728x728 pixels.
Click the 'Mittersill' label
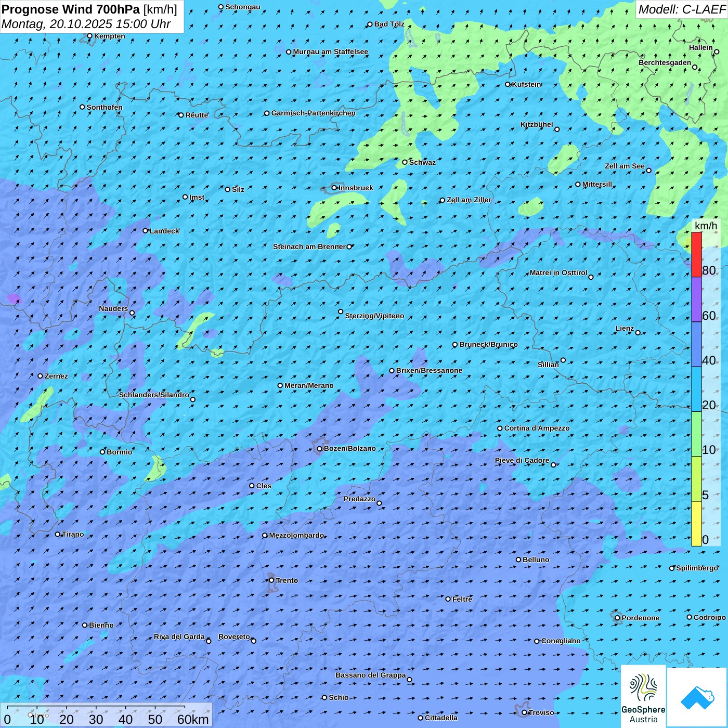597,184
